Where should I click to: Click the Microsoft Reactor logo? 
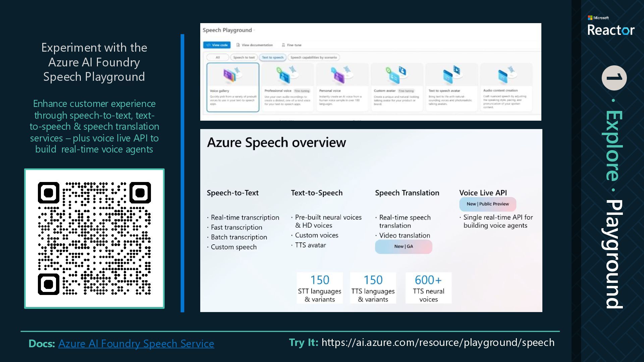[x=611, y=26]
